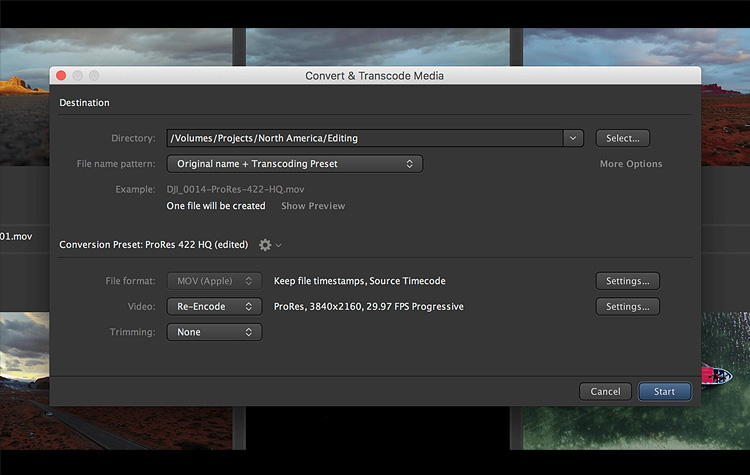Click Show Preview link
The height and width of the screenshot is (475, 750).
pos(313,206)
